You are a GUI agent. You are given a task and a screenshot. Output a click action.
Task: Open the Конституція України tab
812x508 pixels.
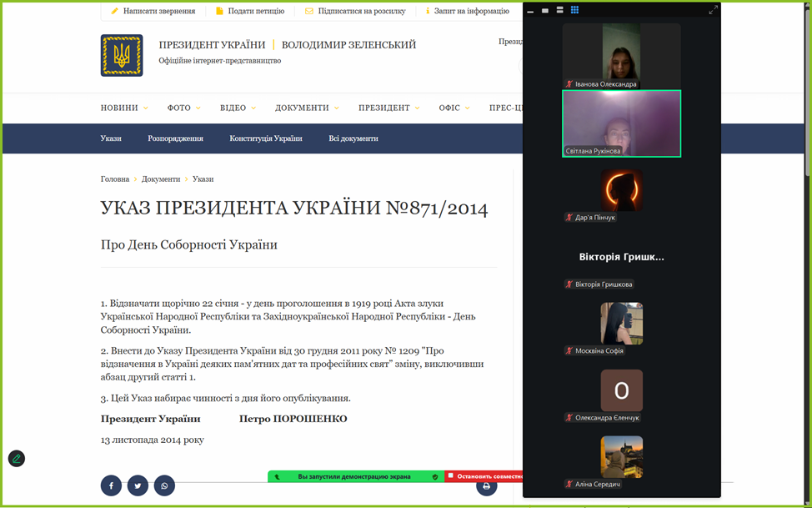coord(266,138)
